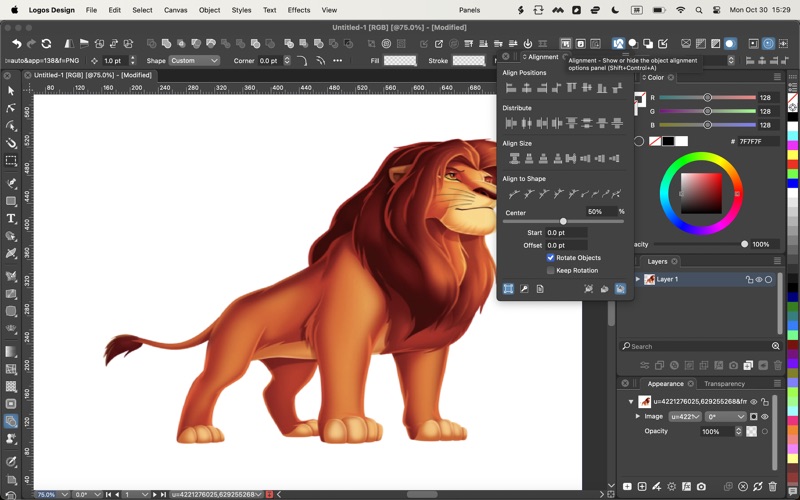Click the Offset 0.0 pt input field
The image size is (800, 500).
pyautogui.click(x=566, y=245)
